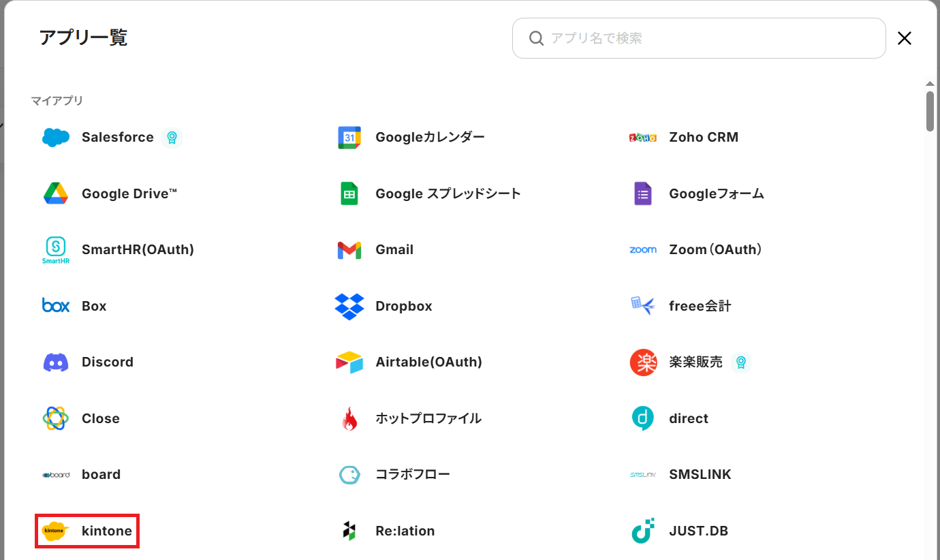Select the "board" name text
The width and height of the screenshot is (940, 560).
[101, 475]
